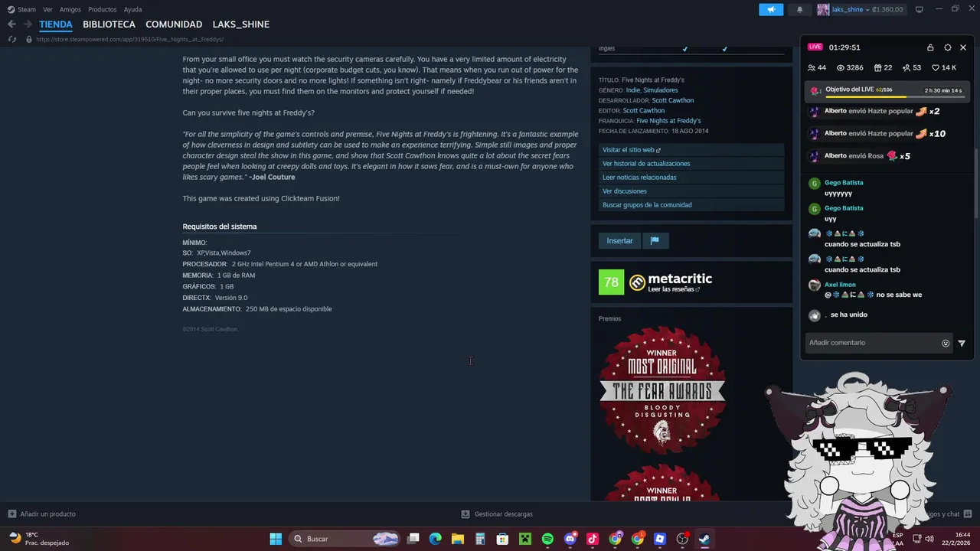Click the heart likes counter 14 K
Image resolution: width=980 pixels, height=551 pixels.
[x=943, y=68]
